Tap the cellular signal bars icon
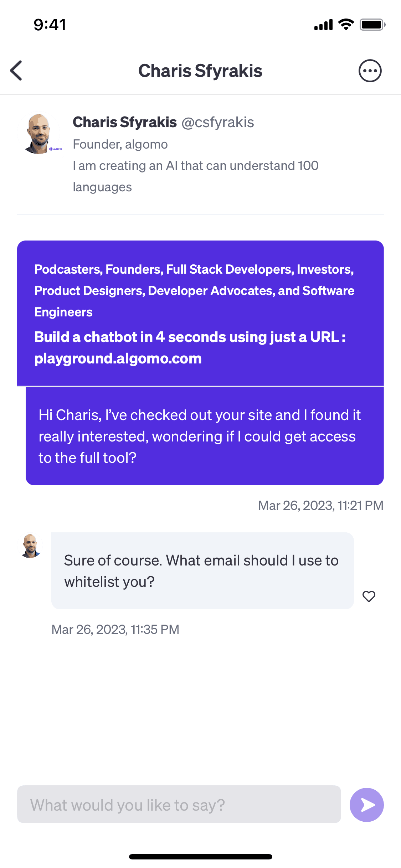The image size is (401, 868). [323, 25]
